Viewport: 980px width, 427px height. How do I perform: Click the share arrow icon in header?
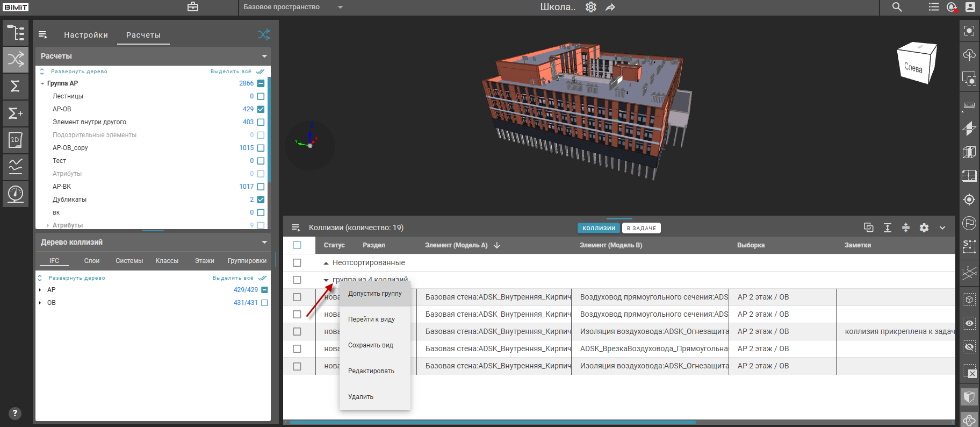(x=610, y=7)
